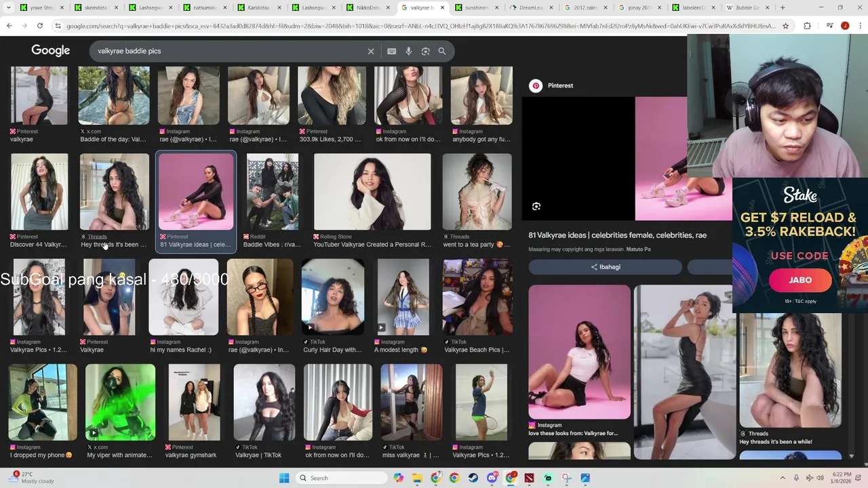Open the browser extensions puzzle icon

[x=807, y=26]
